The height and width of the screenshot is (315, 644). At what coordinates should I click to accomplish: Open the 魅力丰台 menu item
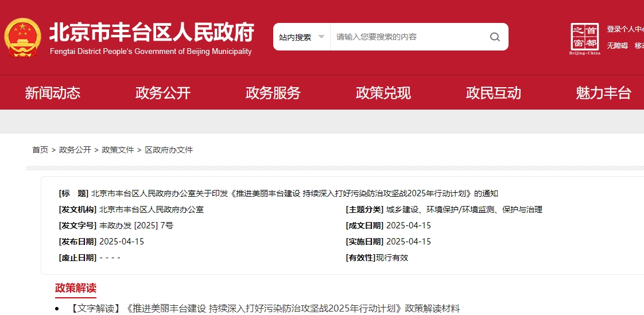point(603,93)
